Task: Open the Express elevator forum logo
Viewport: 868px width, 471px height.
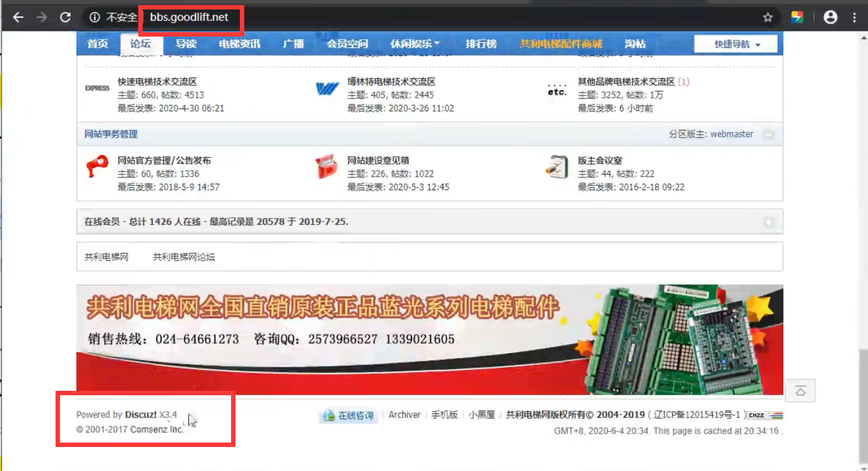Action: coord(97,88)
